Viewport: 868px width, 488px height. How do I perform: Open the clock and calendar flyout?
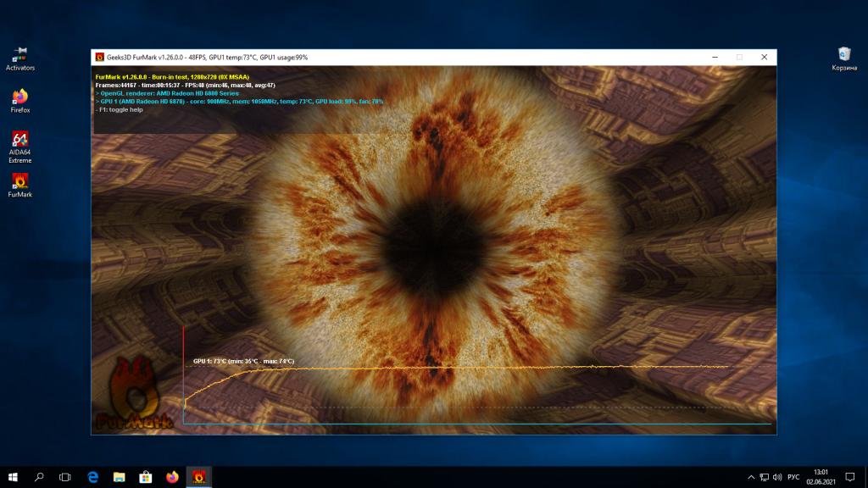click(x=820, y=477)
